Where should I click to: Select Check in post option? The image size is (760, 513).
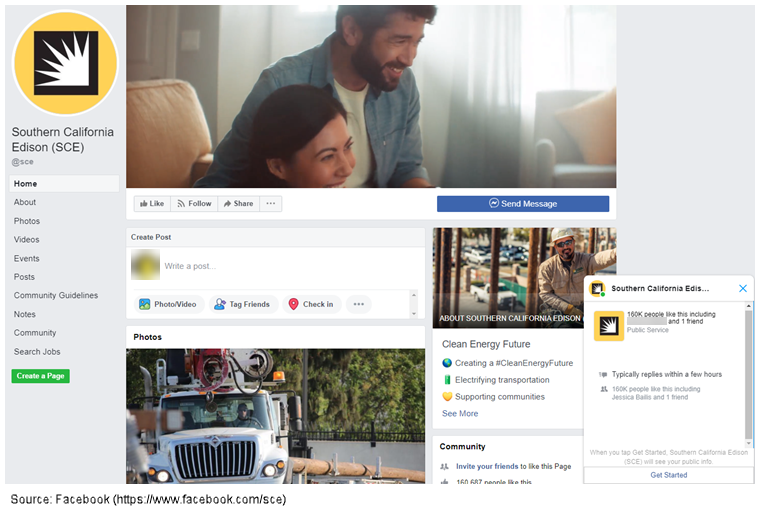(x=312, y=304)
